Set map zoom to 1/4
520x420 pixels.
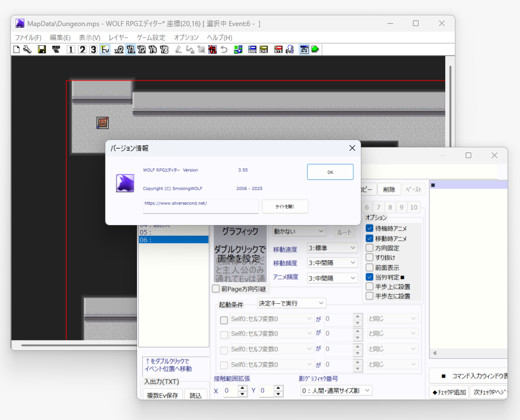tap(152, 50)
